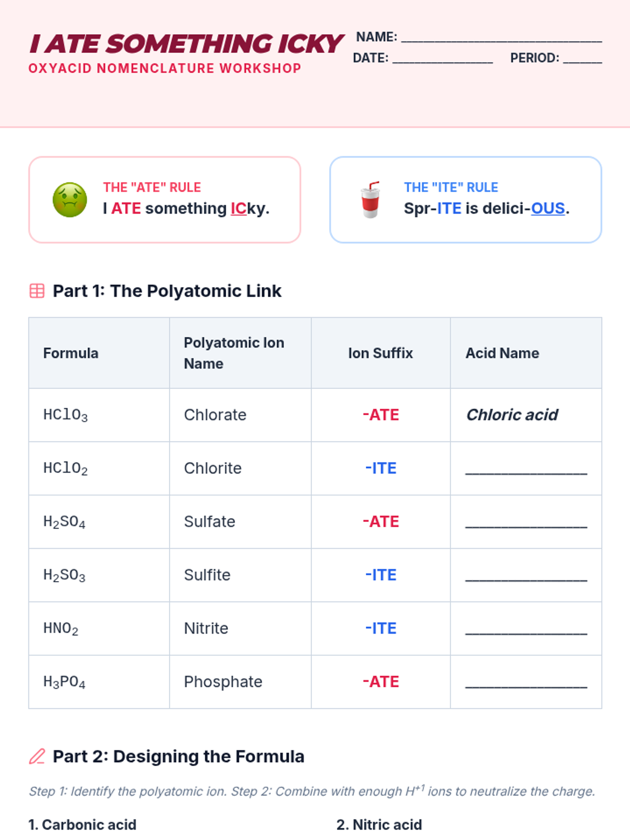Click the "2. Nitric acid" question
This screenshot has width=630, height=840.
(x=379, y=825)
